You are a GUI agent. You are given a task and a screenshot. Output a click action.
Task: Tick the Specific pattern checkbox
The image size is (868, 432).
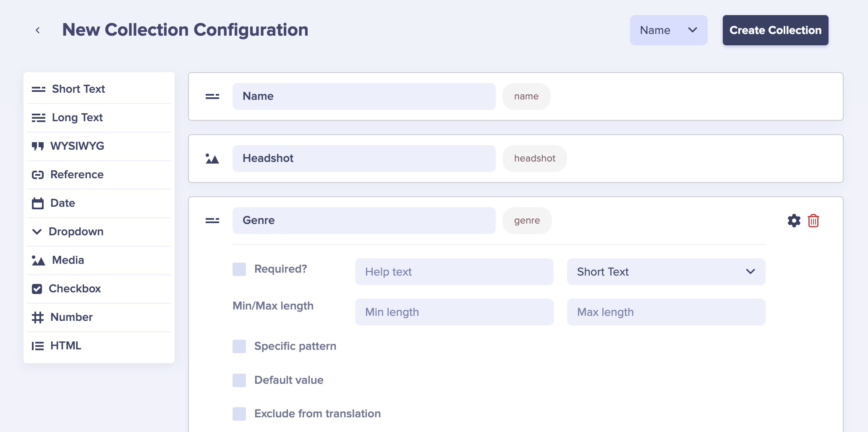coord(239,346)
